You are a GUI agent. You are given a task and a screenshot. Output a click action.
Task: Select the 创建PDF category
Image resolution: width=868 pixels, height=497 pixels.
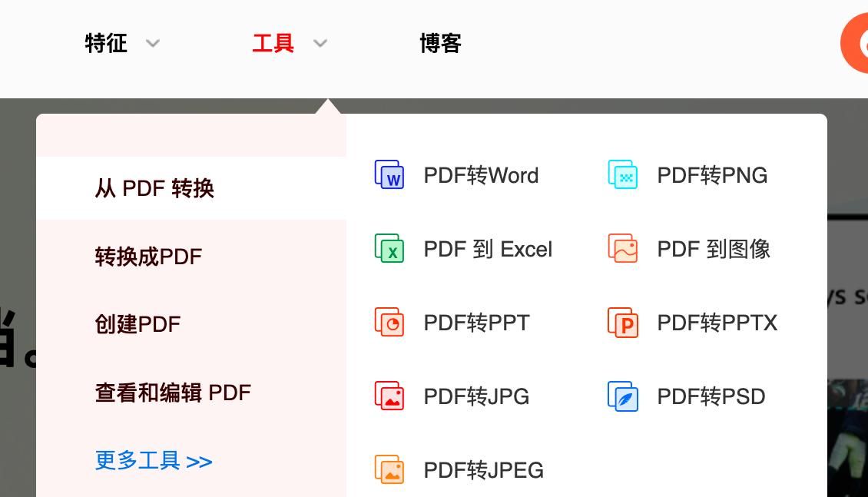(x=137, y=323)
